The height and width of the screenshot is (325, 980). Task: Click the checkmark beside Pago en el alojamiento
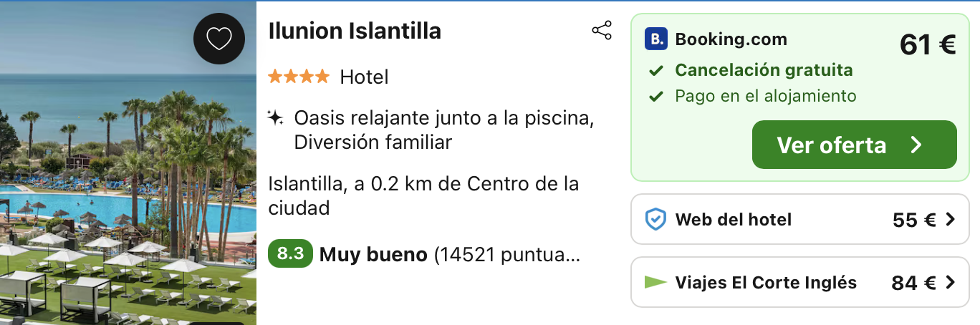coord(655,96)
